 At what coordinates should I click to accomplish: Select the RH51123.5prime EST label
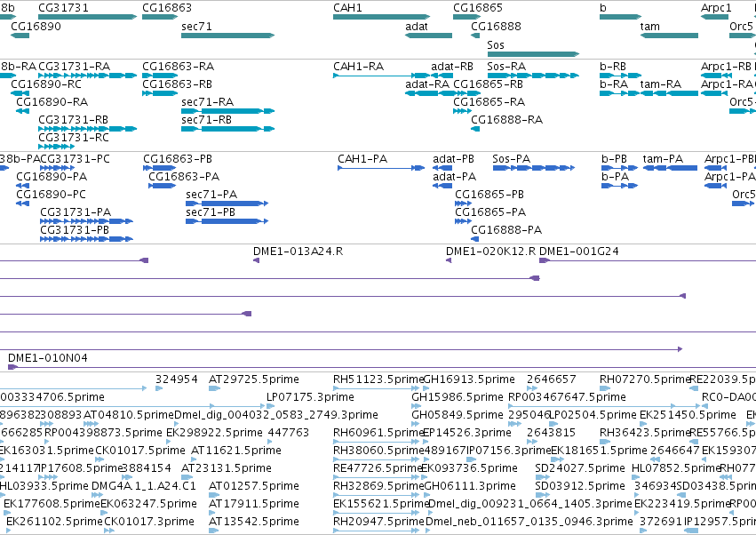click(x=378, y=379)
